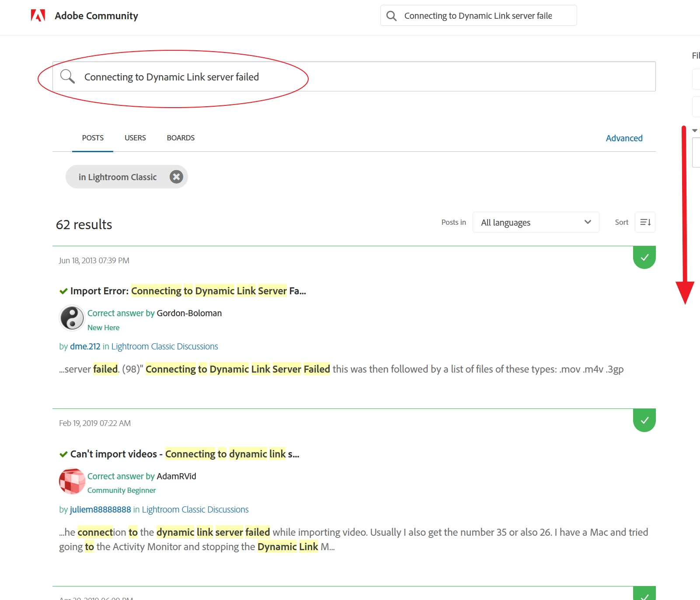Click the main search box magnifier icon
The height and width of the screenshot is (600, 700).
tap(67, 76)
